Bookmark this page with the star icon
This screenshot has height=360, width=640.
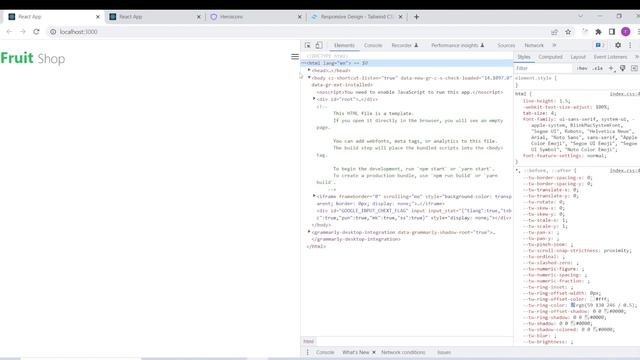[568, 32]
